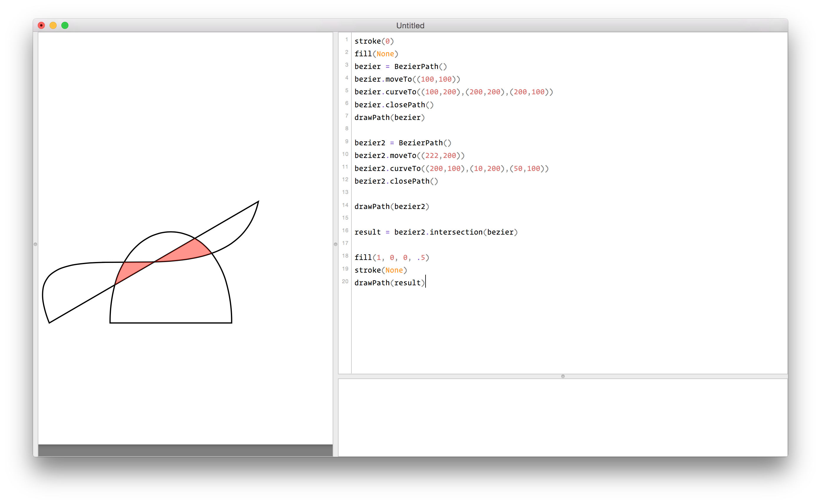Click the fill(None) statement on line 2

(x=376, y=54)
